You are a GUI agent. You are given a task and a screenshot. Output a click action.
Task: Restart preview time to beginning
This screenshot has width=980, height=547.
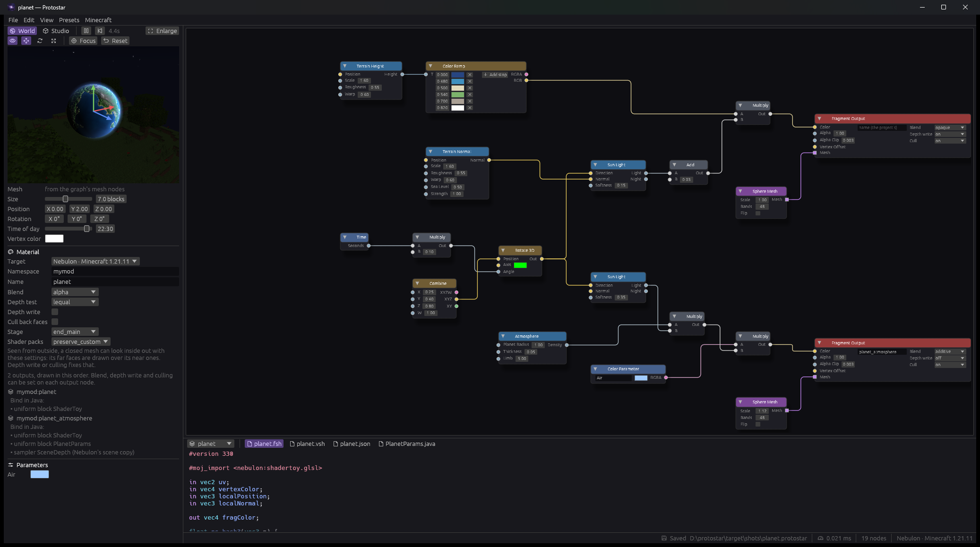(x=100, y=31)
